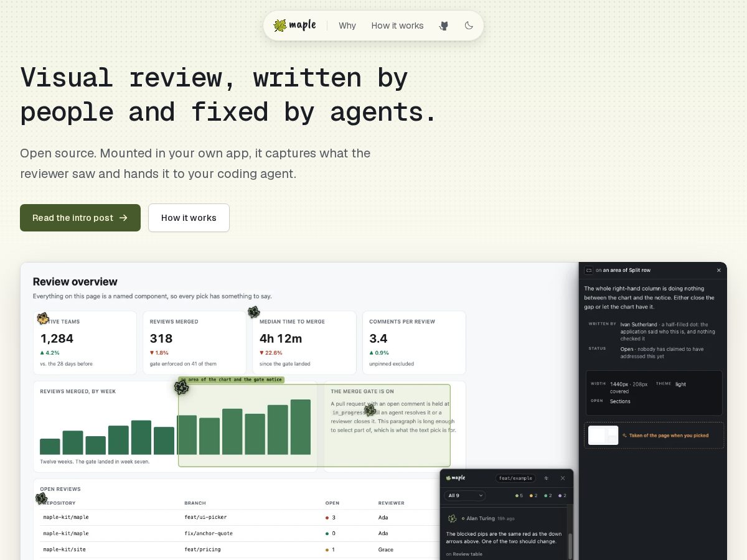Click the feat/pricing branch cell
Viewport: 747px width, 560px height.
(202, 549)
